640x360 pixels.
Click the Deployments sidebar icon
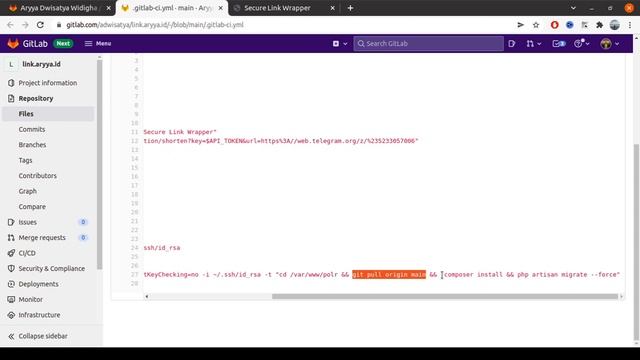[x=11, y=284]
